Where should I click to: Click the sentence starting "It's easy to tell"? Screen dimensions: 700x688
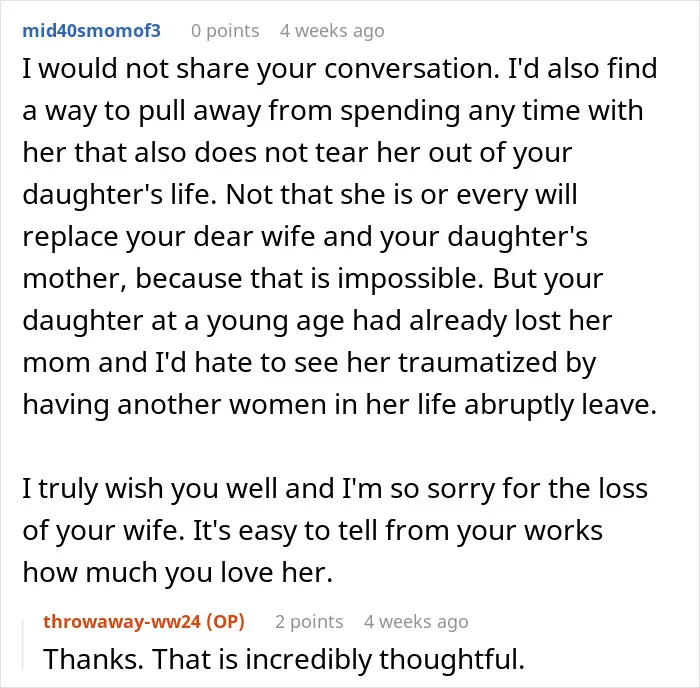click(397, 530)
